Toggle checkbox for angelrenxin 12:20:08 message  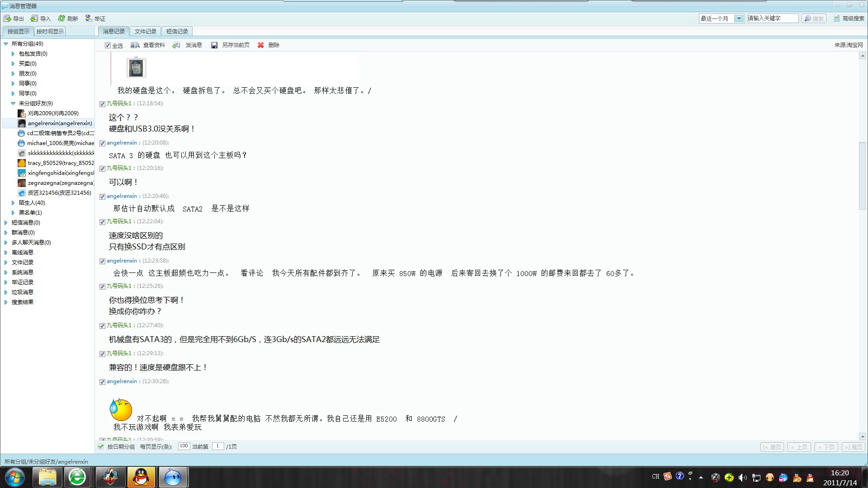coord(102,143)
